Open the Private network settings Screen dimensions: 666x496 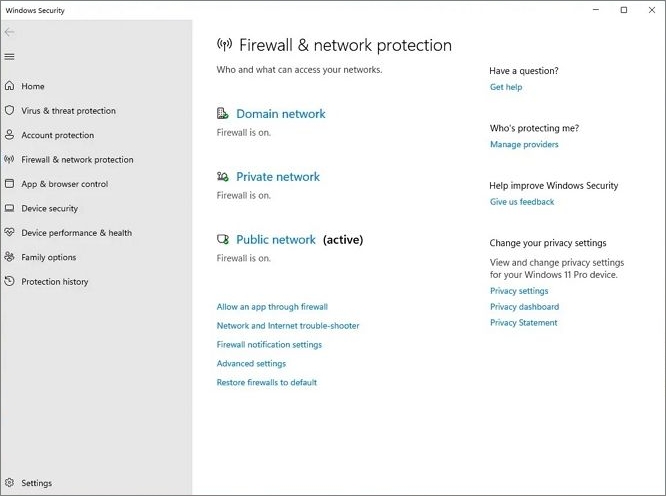coord(278,177)
